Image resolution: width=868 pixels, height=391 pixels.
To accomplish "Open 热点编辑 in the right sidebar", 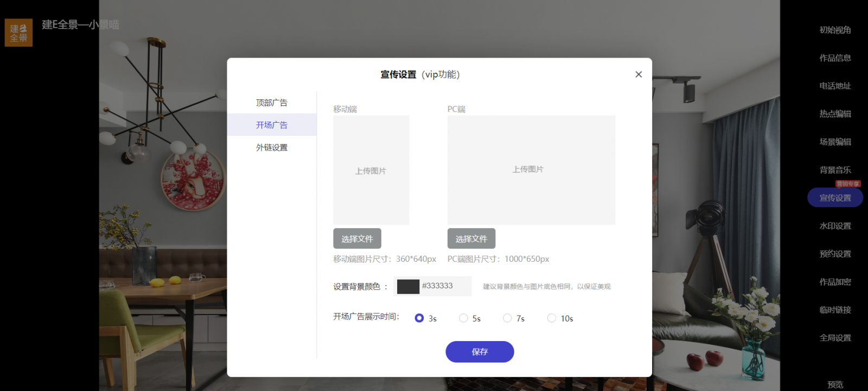I will pyautogui.click(x=835, y=114).
